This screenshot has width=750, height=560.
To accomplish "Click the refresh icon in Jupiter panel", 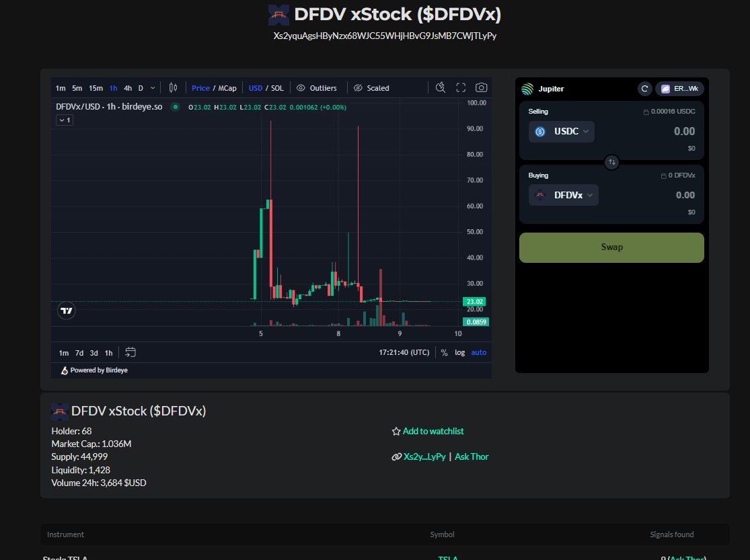I will pos(644,88).
